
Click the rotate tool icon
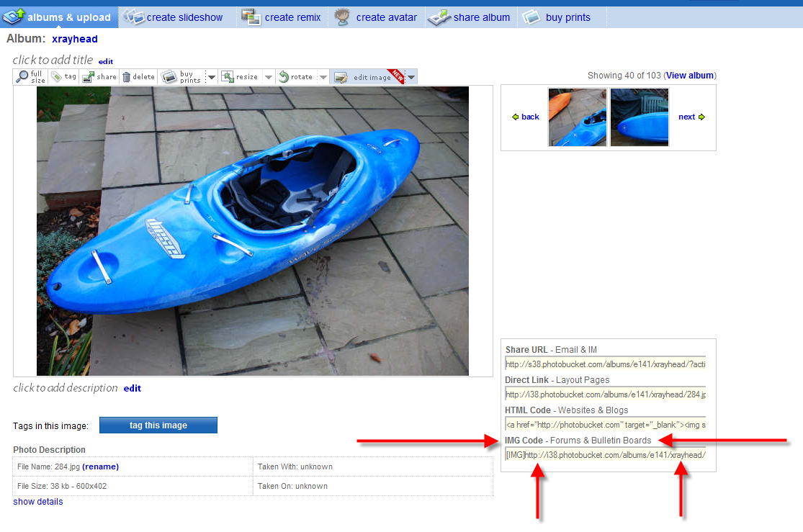click(x=284, y=77)
